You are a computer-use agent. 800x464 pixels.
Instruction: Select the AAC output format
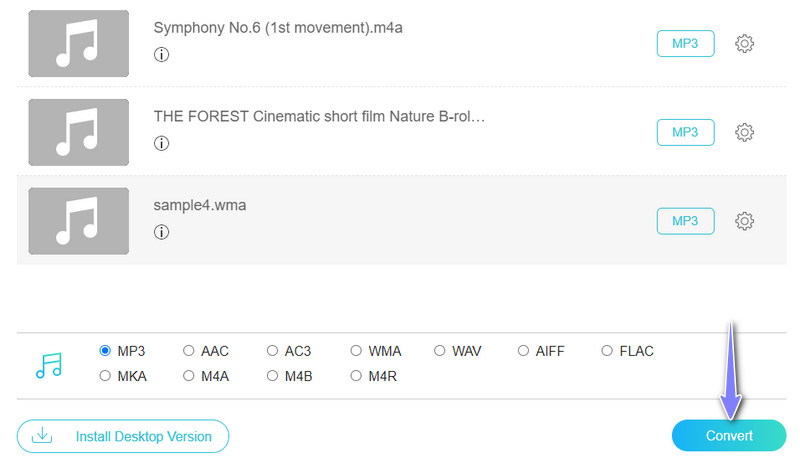pos(189,351)
